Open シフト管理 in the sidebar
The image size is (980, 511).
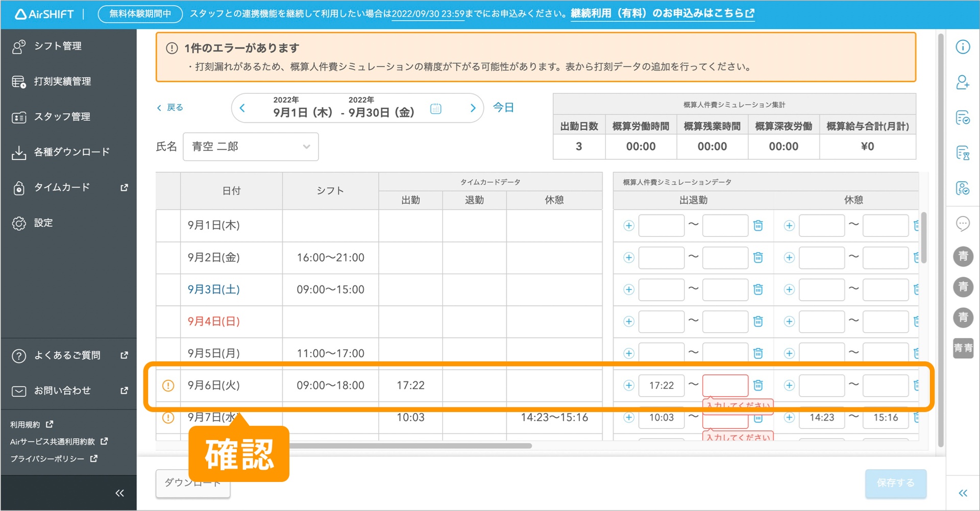point(58,46)
